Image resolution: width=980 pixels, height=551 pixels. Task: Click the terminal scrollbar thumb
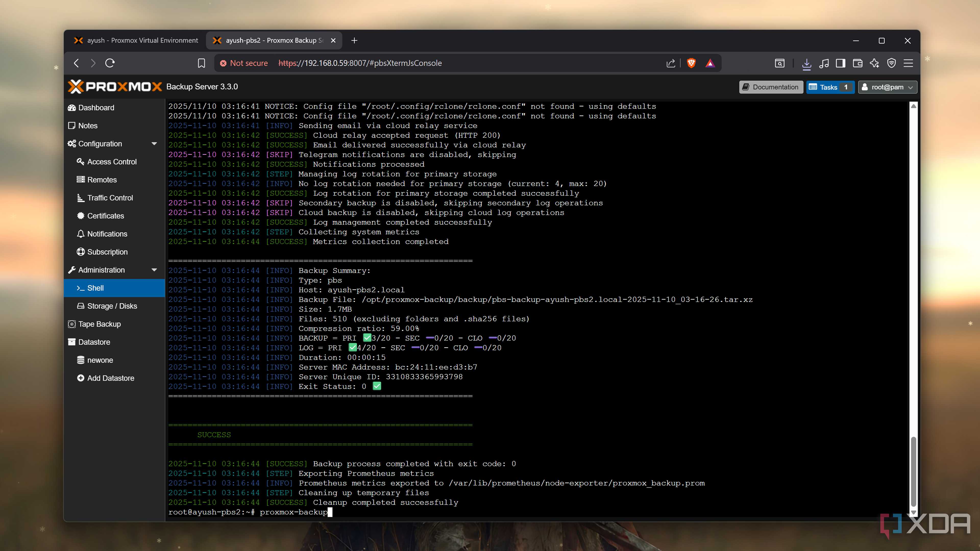coord(913,472)
